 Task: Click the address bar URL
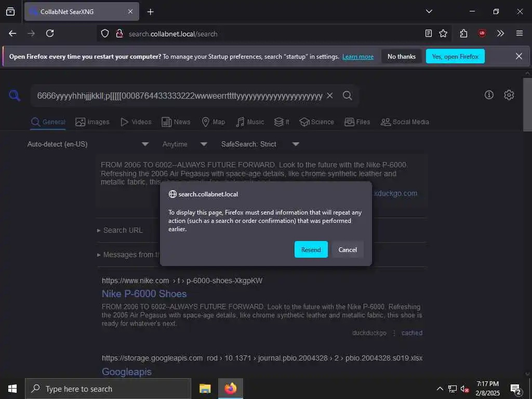[173, 34]
